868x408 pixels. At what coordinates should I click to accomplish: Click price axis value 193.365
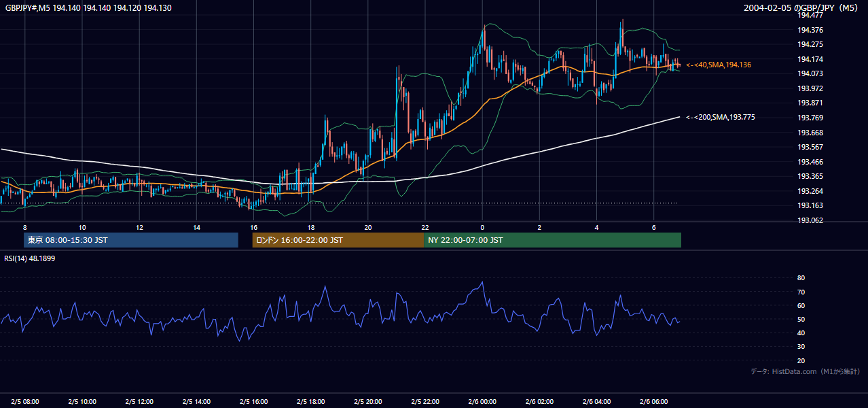pyautogui.click(x=810, y=176)
